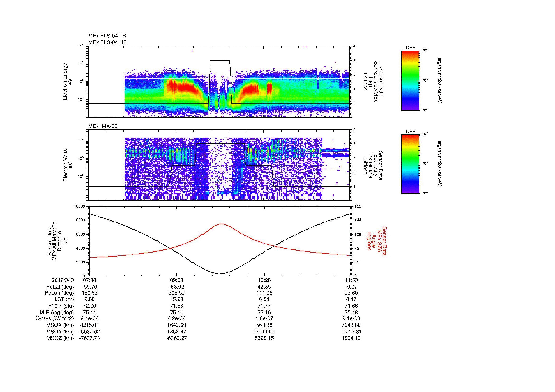The height and width of the screenshot is (392, 555).
Task: Click F10.7 value '72.00'
Action: pos(90,306)
